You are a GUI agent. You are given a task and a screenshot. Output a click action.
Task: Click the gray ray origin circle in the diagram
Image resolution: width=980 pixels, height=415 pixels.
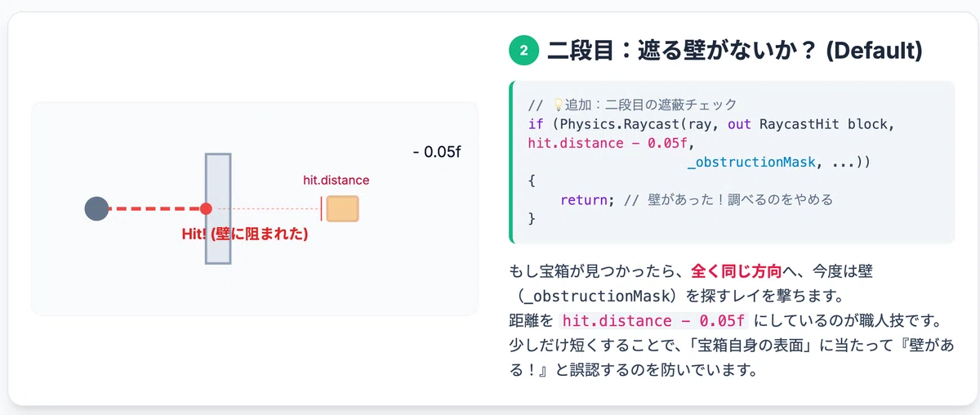96,209
